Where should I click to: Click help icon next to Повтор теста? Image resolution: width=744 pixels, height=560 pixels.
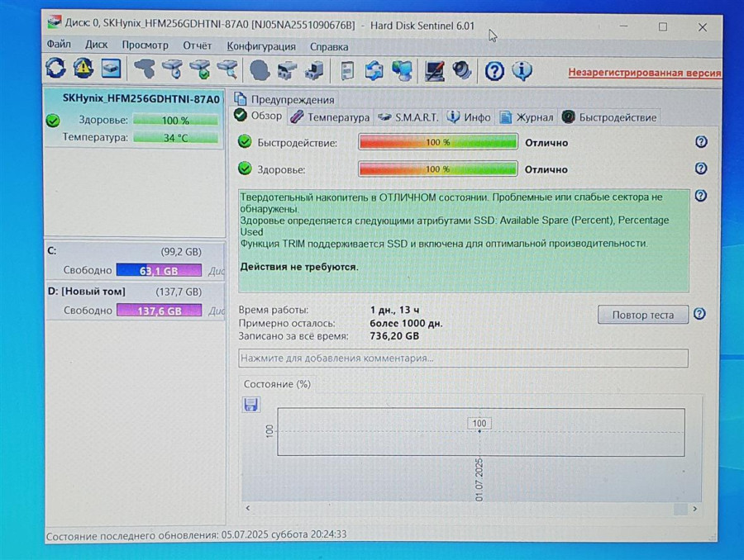[699, 314]
